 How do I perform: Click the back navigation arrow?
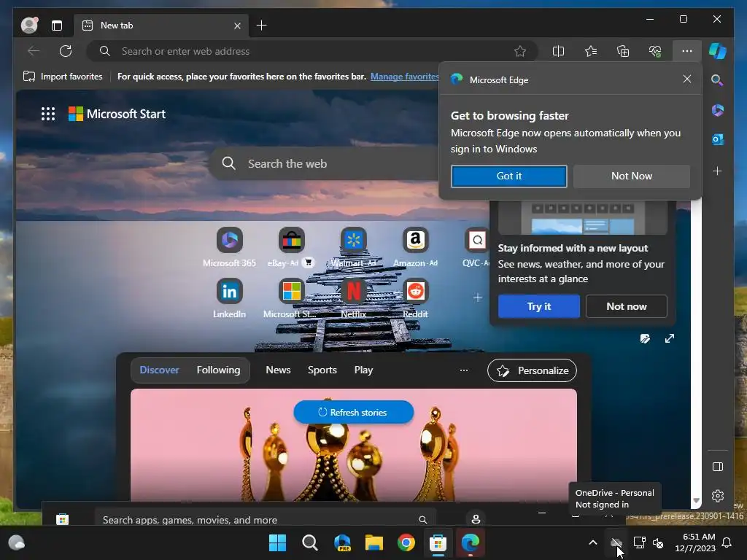tap(34, 51)
